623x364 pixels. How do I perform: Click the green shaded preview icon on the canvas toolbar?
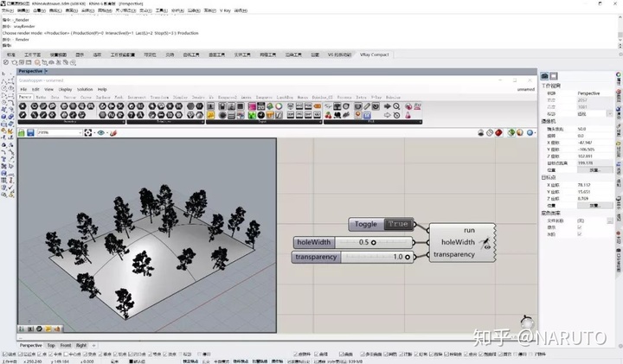click(511, 132)
